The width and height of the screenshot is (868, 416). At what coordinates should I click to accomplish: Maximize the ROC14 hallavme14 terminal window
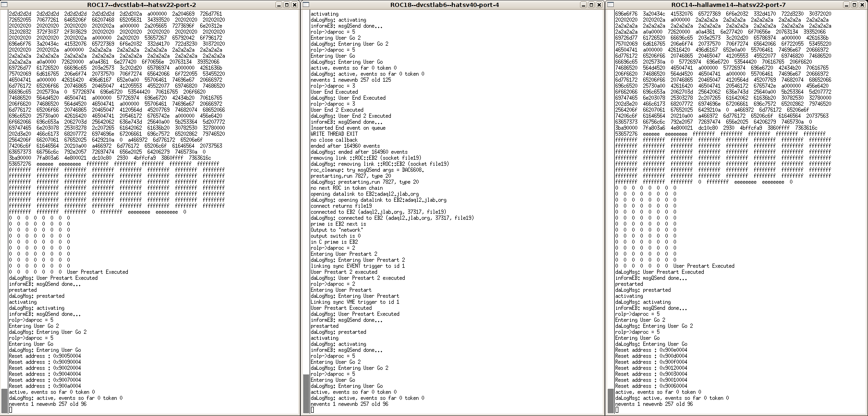(855, 5)
